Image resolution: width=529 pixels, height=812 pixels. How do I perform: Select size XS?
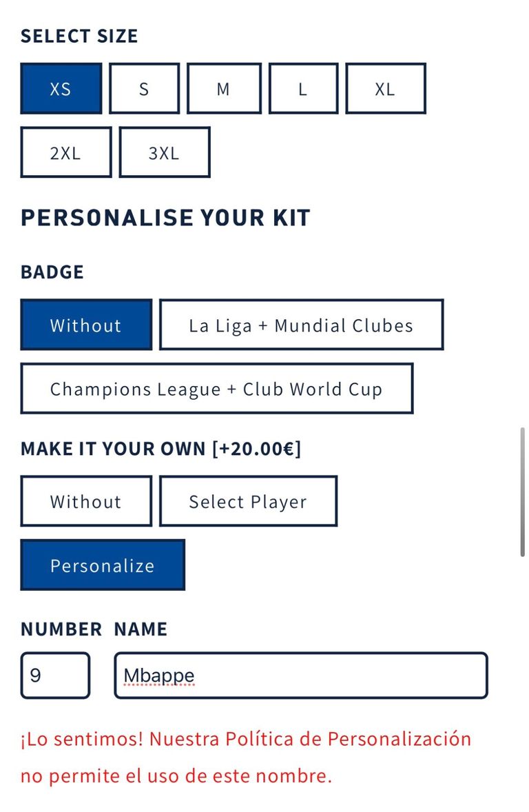[x=61, y=88]
